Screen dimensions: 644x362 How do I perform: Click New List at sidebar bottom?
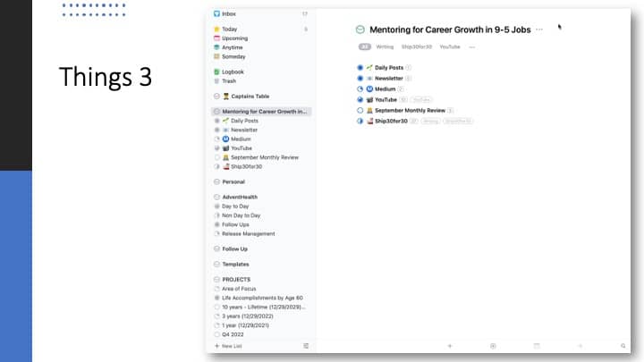[x=228, y=346]
